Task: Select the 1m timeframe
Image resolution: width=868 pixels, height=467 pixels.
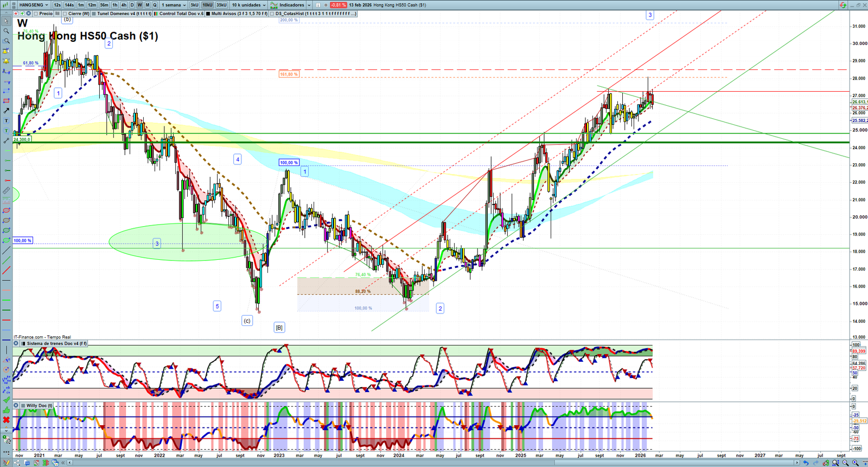Action: coord(81,5)
